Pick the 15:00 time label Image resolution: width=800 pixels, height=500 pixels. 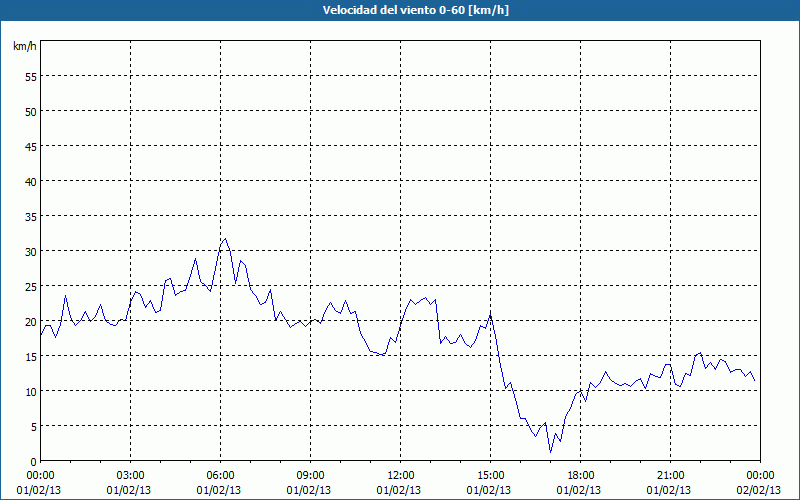click(x=490, y=476)
